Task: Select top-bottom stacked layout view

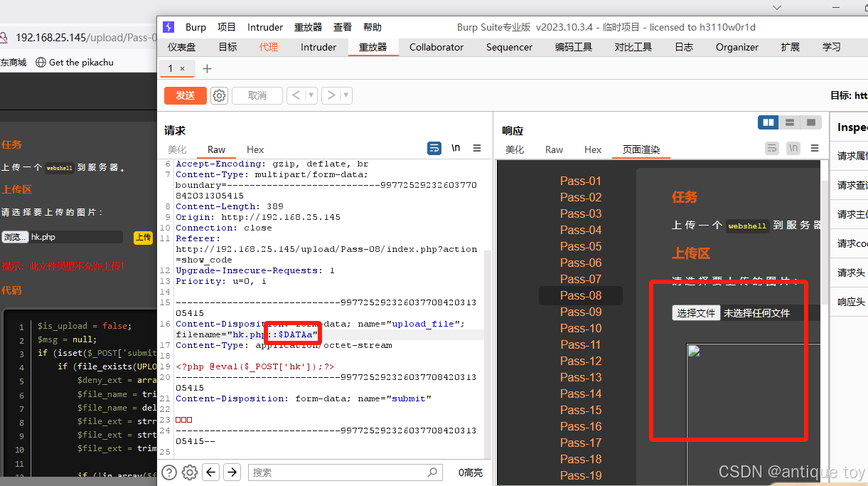Action: 790,122
